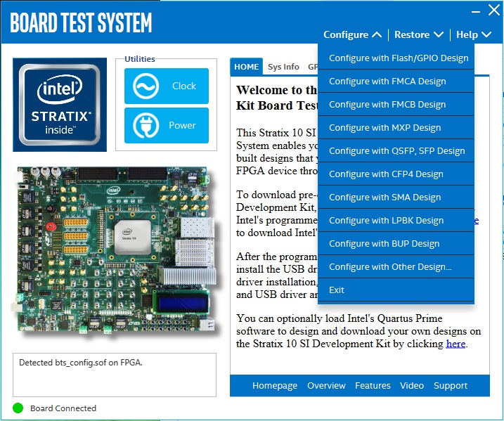Select Configure with SMA Design
Screen dimensions: 504x421
(396, 197)
